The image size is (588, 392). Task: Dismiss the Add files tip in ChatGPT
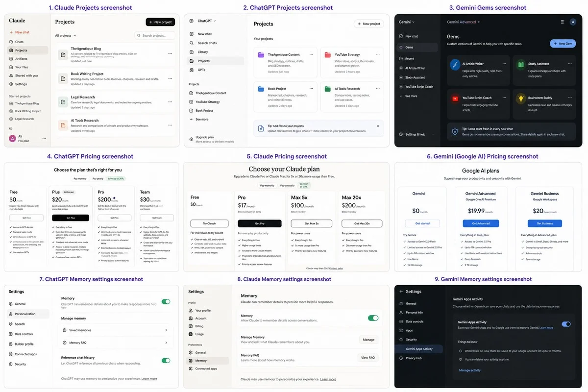click(378, 126)
